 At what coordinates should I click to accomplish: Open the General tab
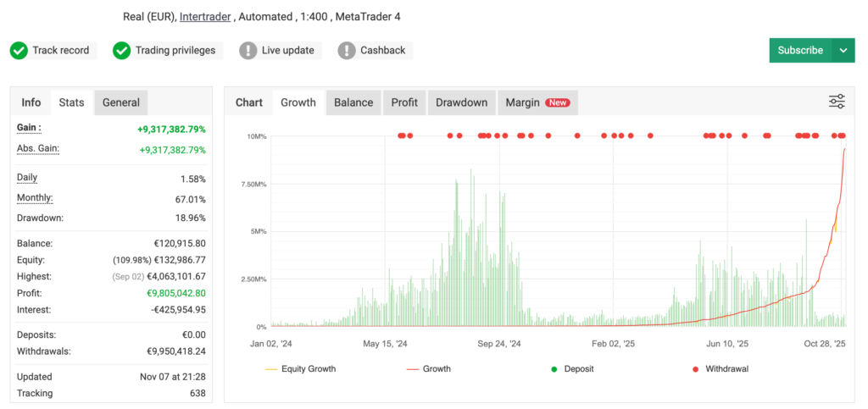pos(121,102)
